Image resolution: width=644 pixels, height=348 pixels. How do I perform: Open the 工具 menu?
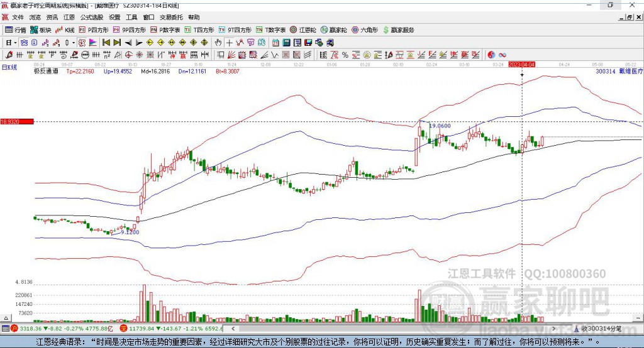(131, 17)
